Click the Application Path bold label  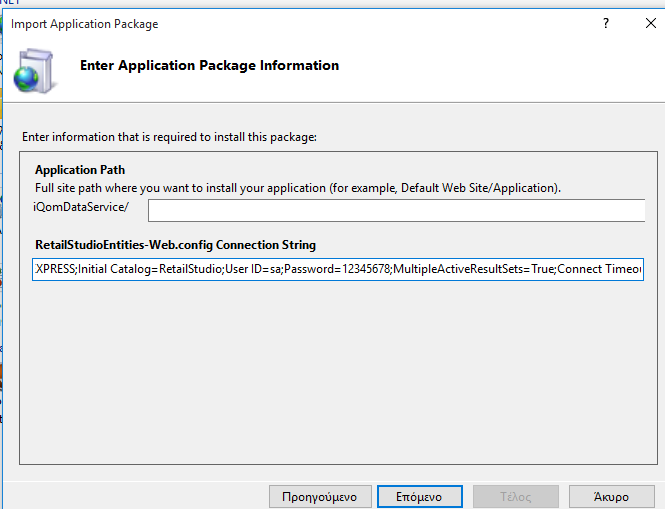pyautogui.click(x=80, y=170)
